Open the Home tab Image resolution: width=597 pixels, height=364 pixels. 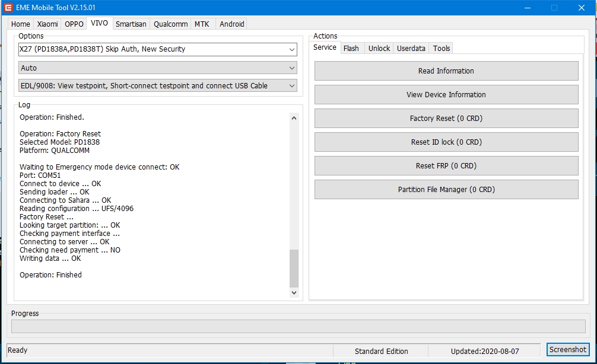click(21, 24)
